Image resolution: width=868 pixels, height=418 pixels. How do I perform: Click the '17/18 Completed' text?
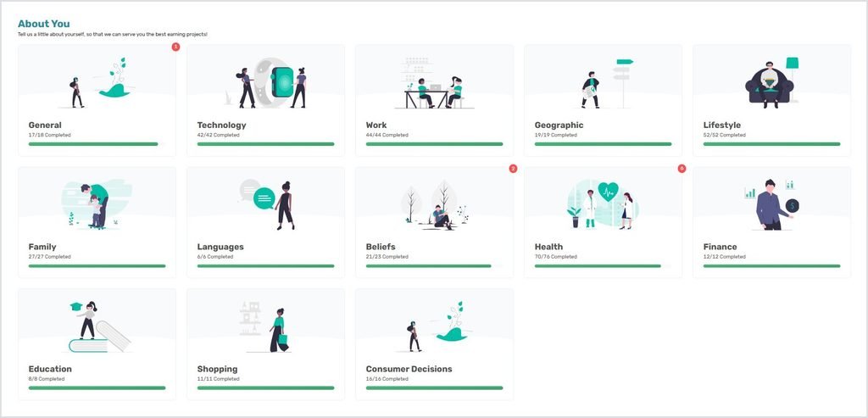pos(49,135)
